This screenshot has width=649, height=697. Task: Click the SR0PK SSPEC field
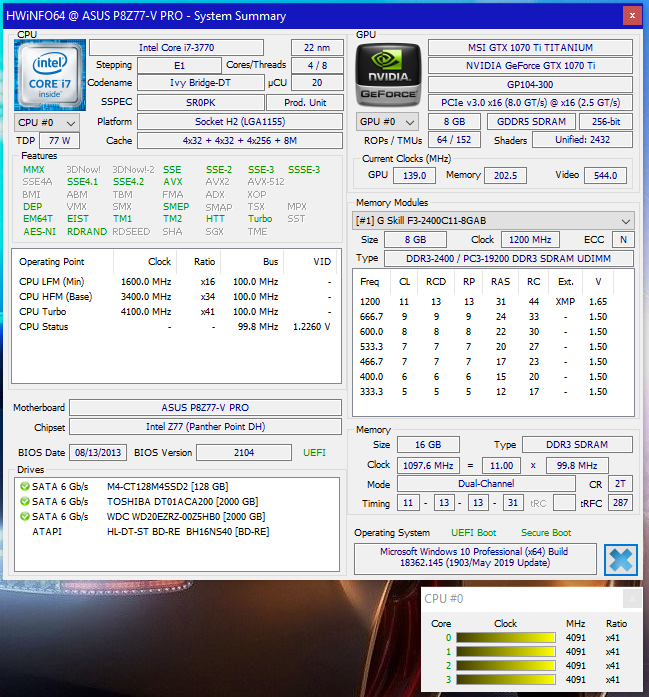click(200, 102)
